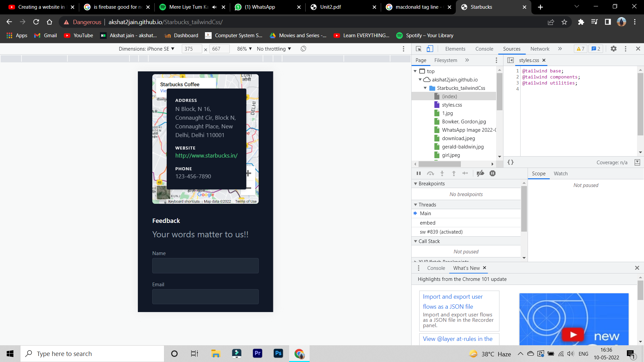Switch to the Watch tab
The image size is (644, 362).
coord(560,173)
